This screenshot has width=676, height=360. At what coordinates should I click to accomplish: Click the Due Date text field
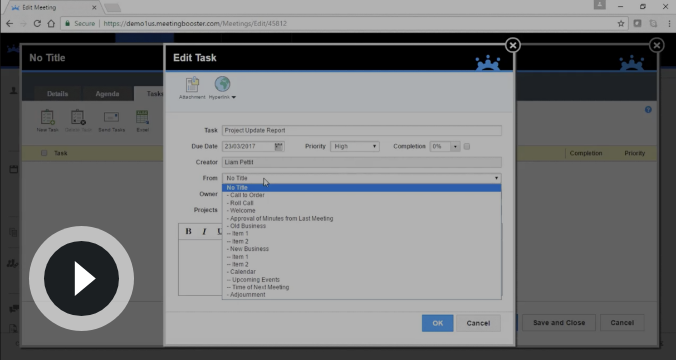(x=248, y=147)
